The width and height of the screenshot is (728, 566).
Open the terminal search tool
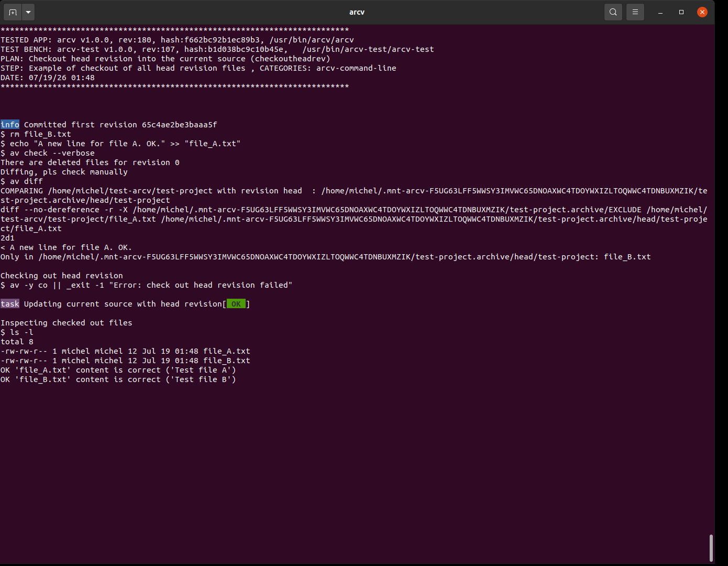(x=613, y=12)
